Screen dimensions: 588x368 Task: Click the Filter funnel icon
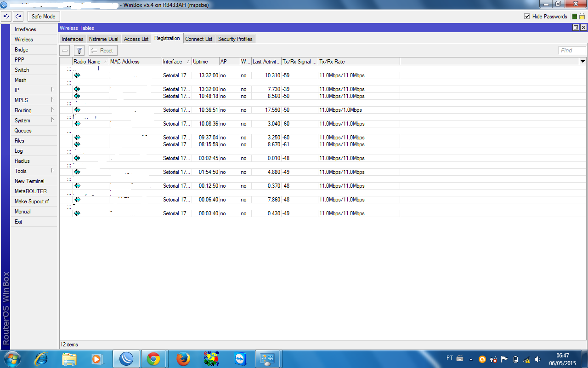pos(79,51)
